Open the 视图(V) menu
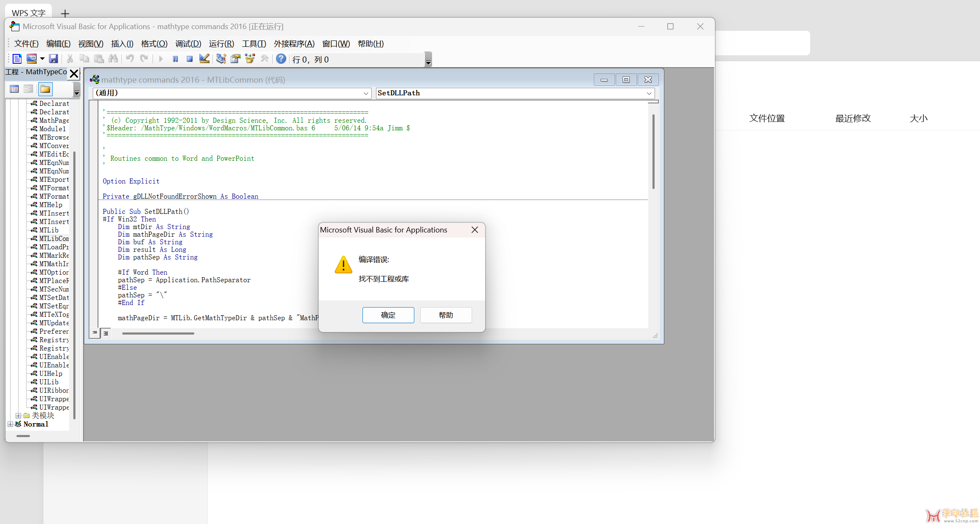This screenshot has height=524, width=980. pyautogui.click(x=91, y=44)
